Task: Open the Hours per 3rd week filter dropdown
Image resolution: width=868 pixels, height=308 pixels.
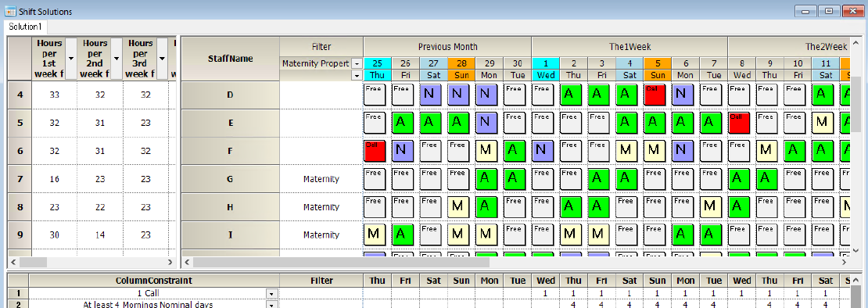Action: [162, 58]
